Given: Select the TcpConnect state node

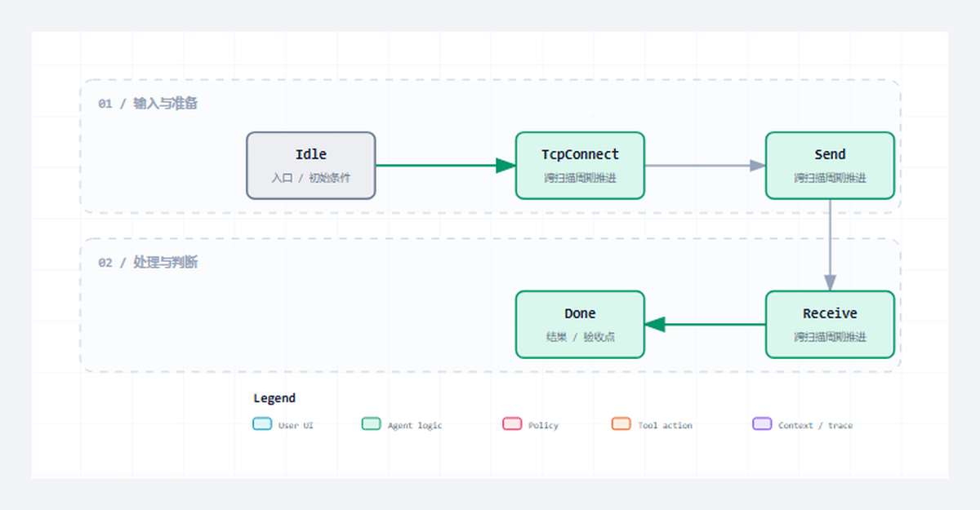Looking at the screenshot, I should pyautogui.click(x=580, y=166).
